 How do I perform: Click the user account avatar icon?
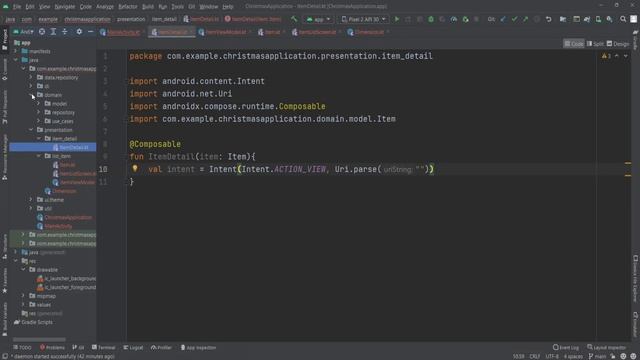tap(633, 19)
